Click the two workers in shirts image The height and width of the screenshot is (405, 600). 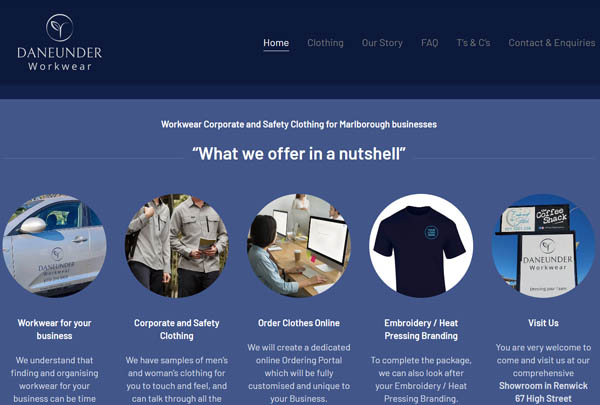tap(176, 245)
